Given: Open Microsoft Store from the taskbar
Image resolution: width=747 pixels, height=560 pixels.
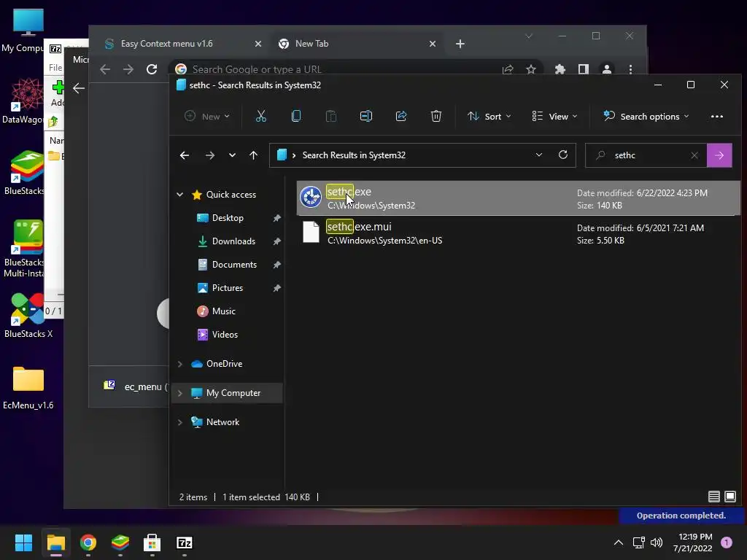Looking at the screenshot, I should [152, 542].
